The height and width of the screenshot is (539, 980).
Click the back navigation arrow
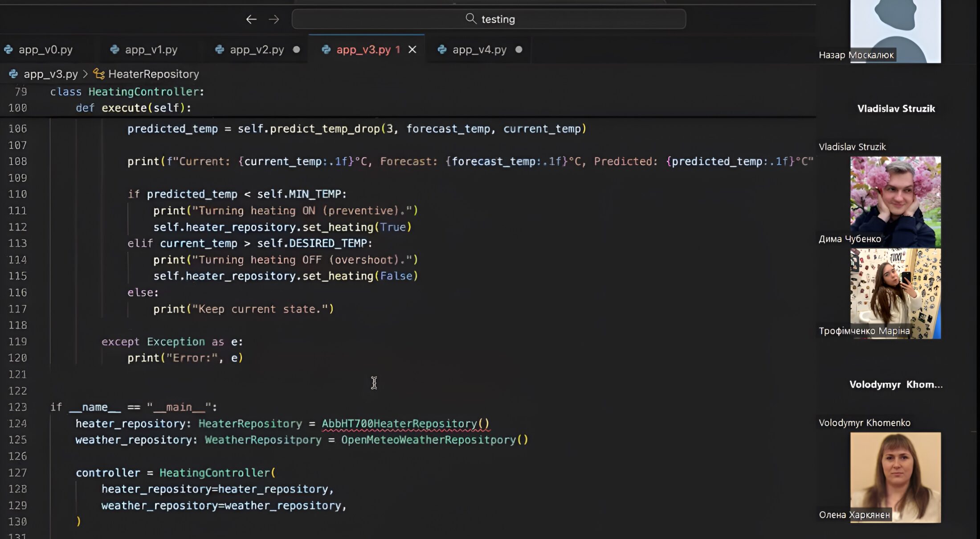[x=251, y=19]
